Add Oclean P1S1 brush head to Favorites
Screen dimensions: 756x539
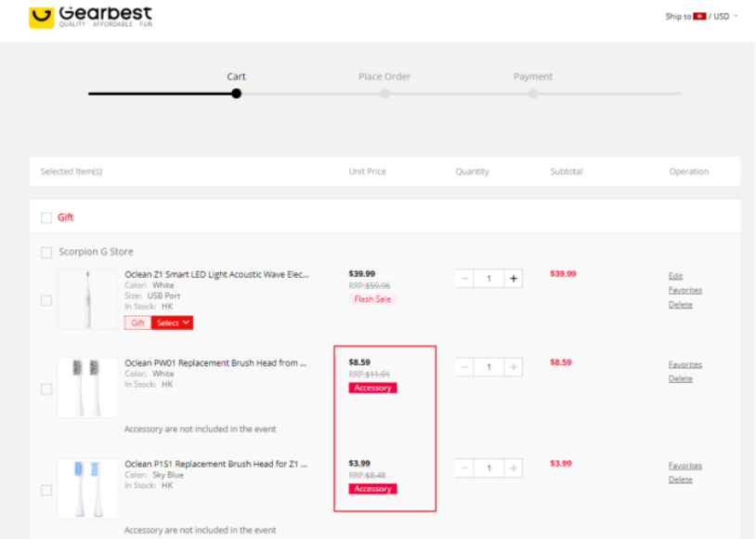(684, 466)
